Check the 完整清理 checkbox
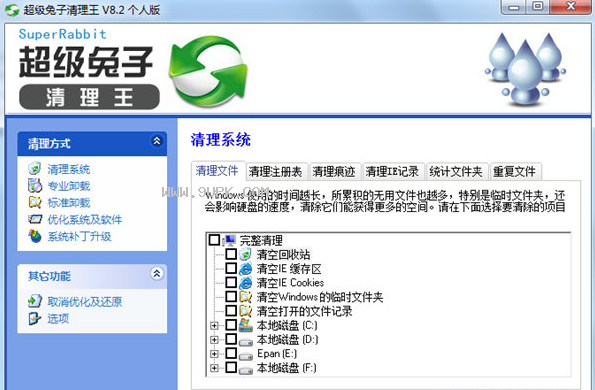595x390 pixels. pos(214,240)
